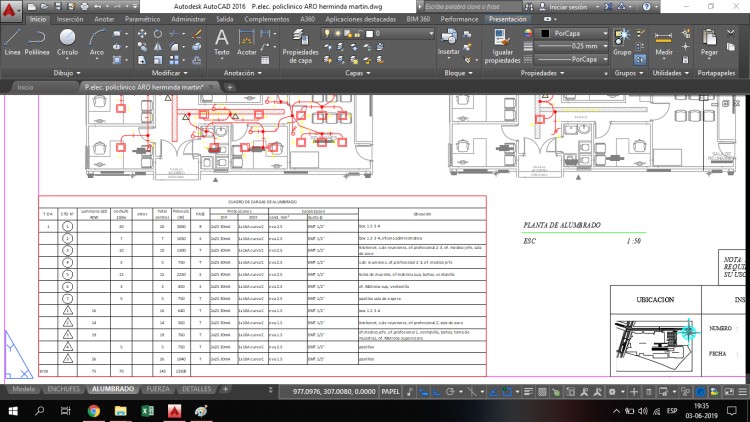The height and width of the screenshot is (422, 750).
Task: Switch to the Paramétrico ribbon tab
Action: pos(143,19)
